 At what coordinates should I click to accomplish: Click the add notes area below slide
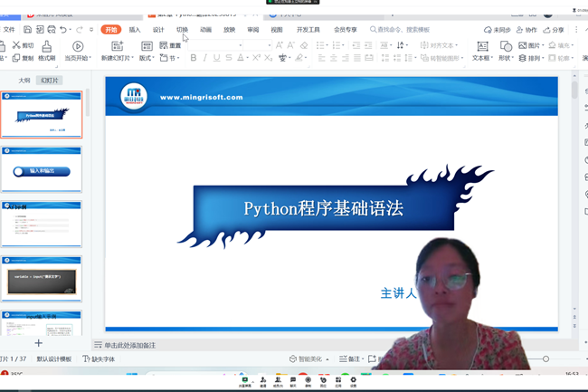point(129,345)
